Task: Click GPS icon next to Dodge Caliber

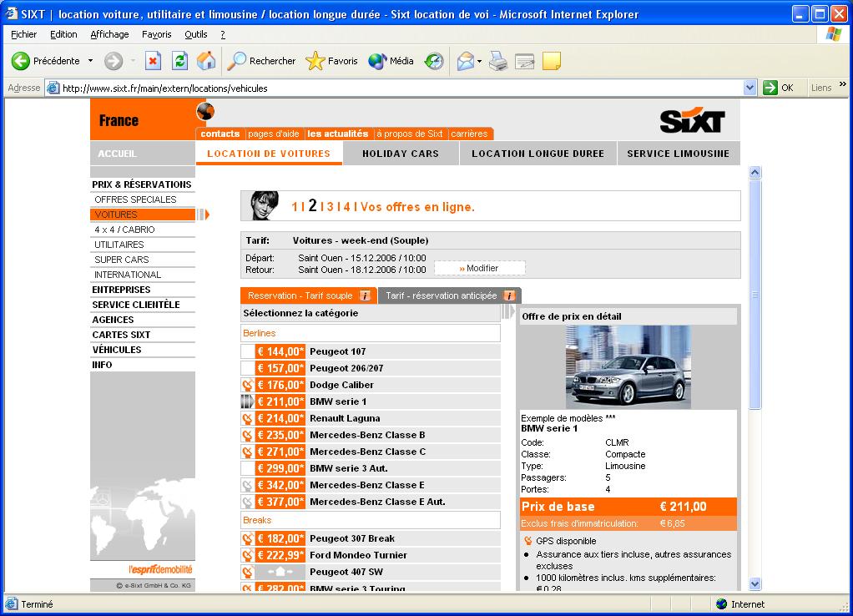Action: coord(247,385)
